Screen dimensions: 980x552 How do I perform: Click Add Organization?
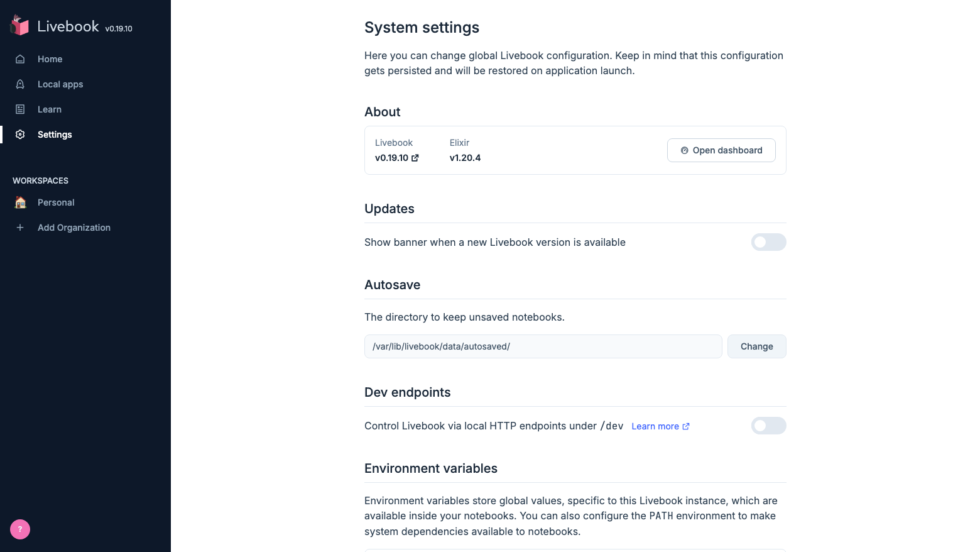[74, 228]
